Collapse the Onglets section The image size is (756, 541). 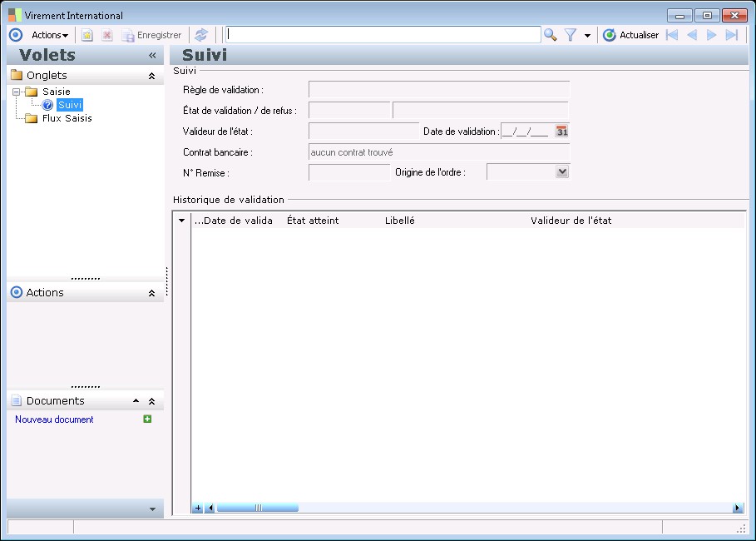[x=151, y=76]
